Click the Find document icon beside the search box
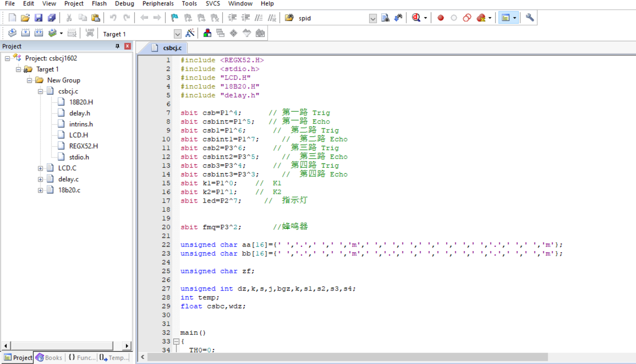This screenshot has width=636, height=364. [385, 18]
